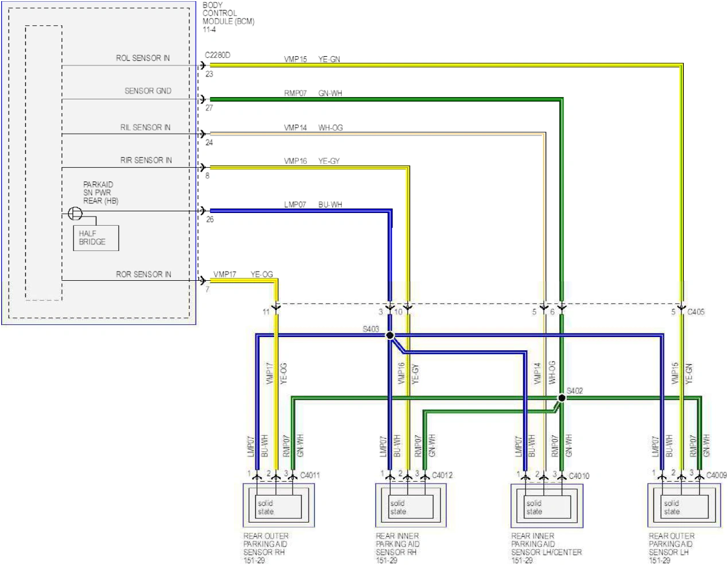Click pin number 23 at C2280D
The width and height of the screenshot is (728, 565).
tap(209, 74)
